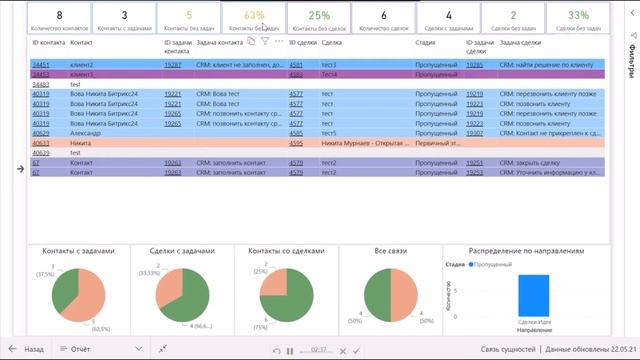Open contact ID link 40639
The width and height of the screenshot is (640, 360).
point(41,153)
